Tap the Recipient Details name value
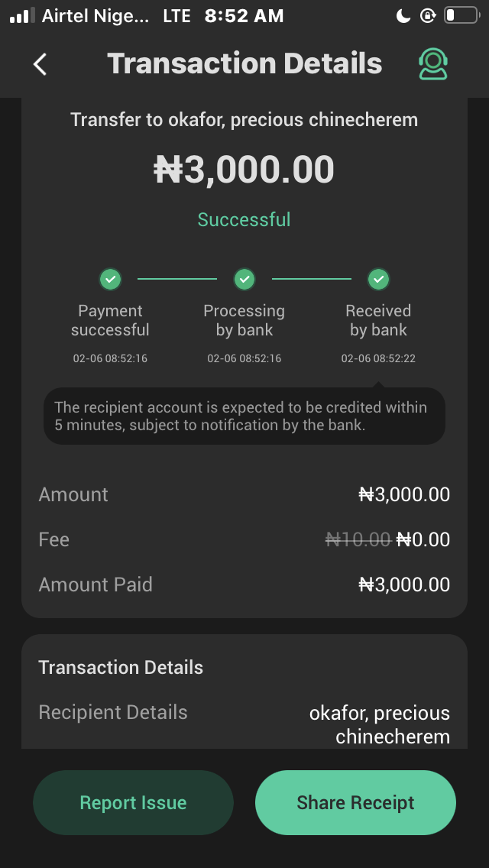 click(x=380, y=724)
